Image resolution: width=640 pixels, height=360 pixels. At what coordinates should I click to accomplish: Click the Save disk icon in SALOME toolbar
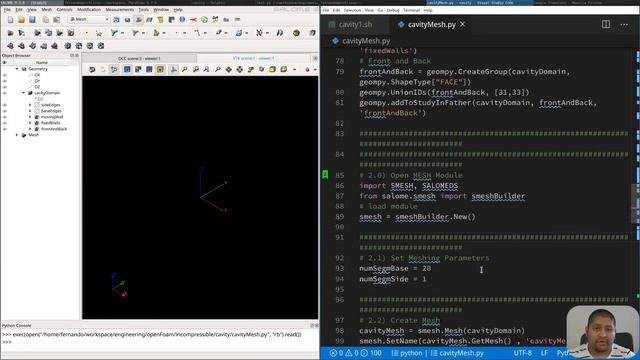pos(32,20)
